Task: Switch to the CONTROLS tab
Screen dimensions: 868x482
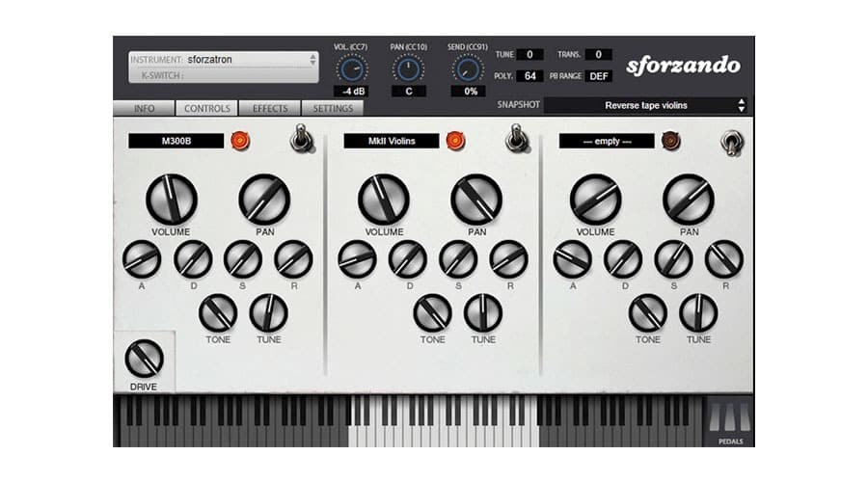Action: 207,109
